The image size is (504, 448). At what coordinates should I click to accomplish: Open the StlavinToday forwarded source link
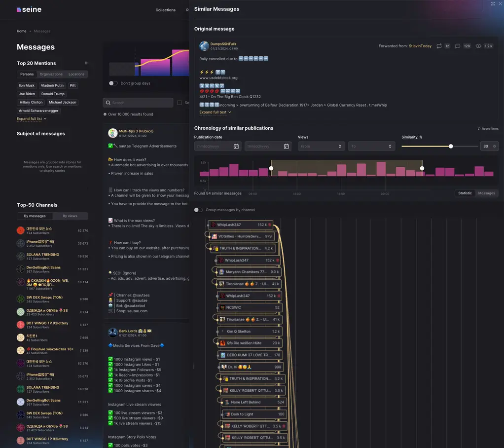click(x=420, y=46)
